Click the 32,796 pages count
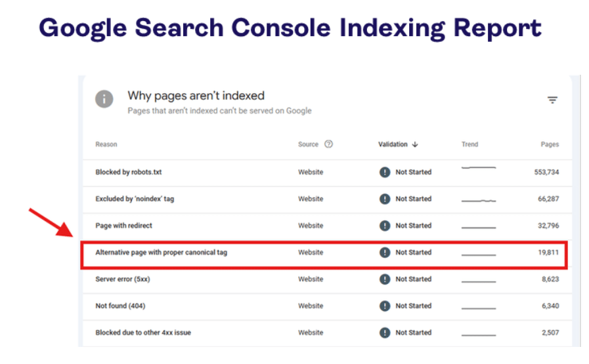The image size is (589, 364). (548, 226)
